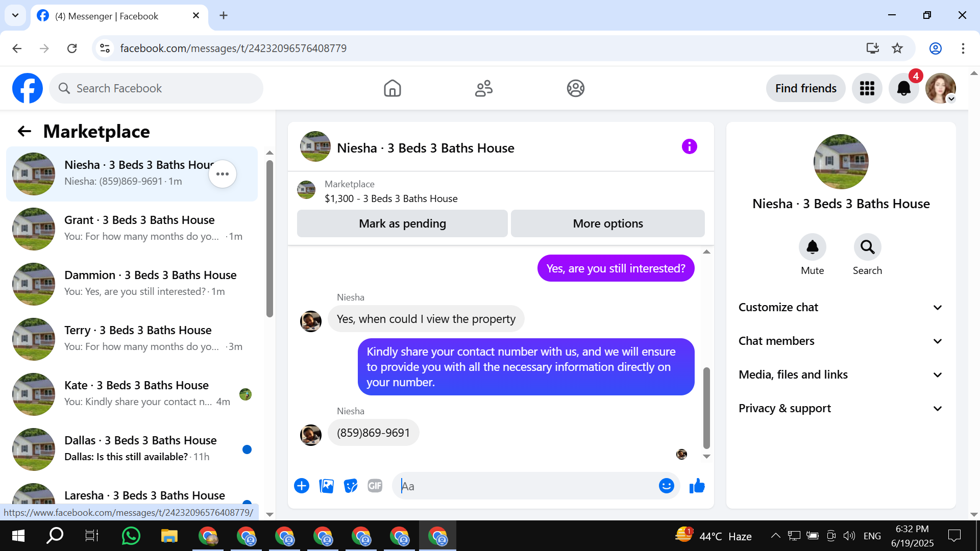Expand the Customize chat section
This screenshot has width=980, height=551.
(841, 307)
